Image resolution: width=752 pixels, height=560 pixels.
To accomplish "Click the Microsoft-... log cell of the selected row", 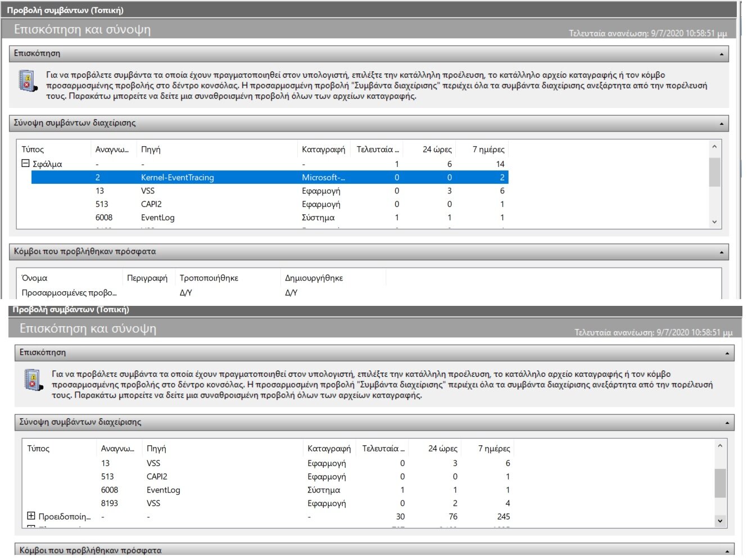I will pos(324,177).
